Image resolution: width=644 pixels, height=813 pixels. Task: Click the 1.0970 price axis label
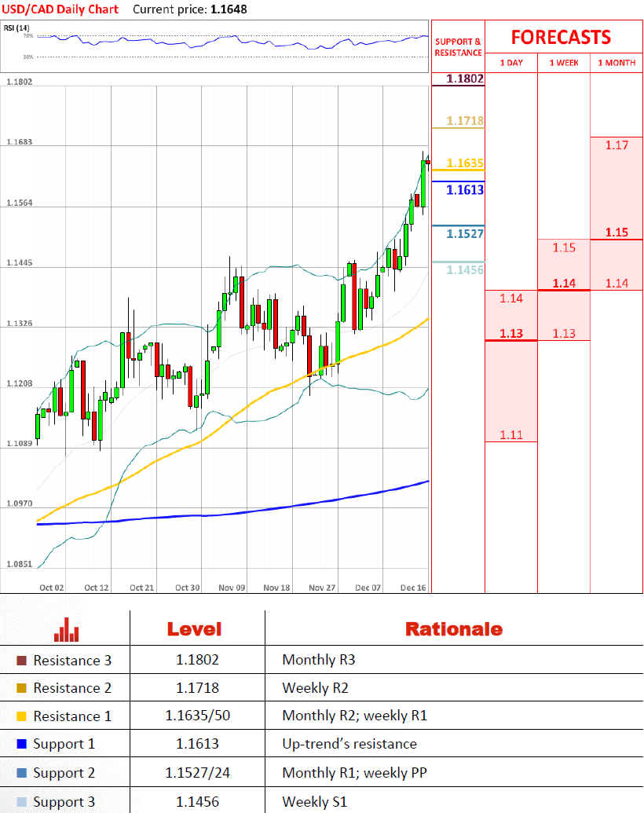pyautogui.click(x=19, y=504)
